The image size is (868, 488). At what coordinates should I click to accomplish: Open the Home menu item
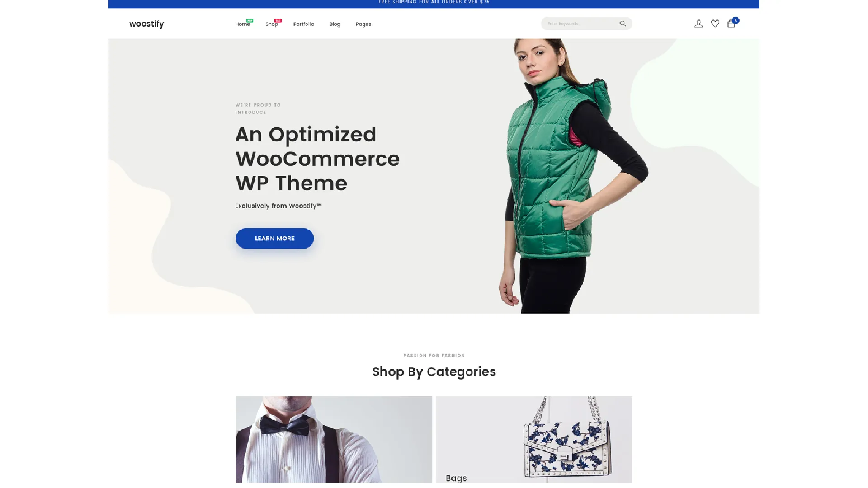tap(242, 24)
